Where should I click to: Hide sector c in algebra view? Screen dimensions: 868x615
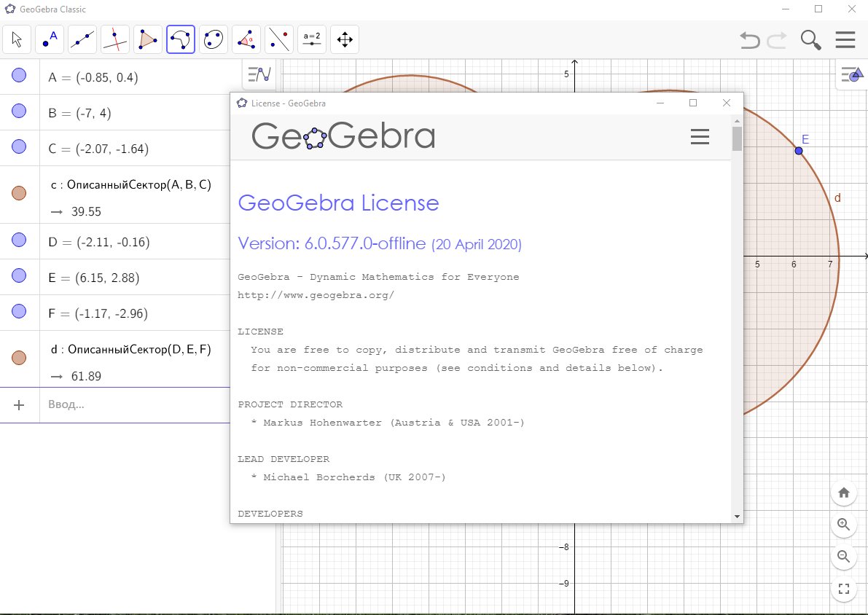[20, 193]
